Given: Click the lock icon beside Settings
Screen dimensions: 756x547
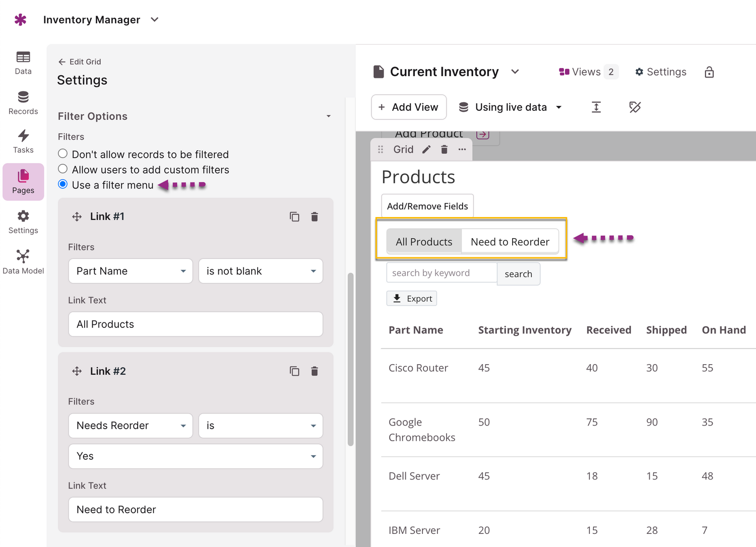Looking at the screenshot, I should tap(709, 72).
